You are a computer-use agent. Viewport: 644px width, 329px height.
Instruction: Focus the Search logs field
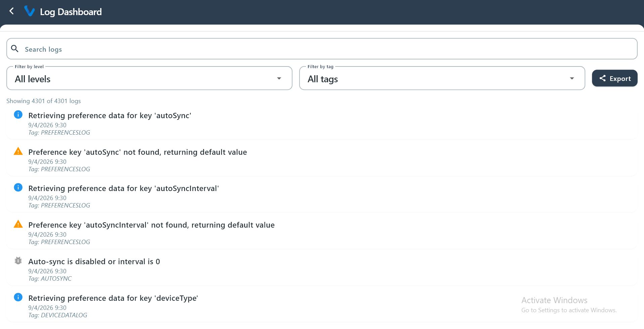(x=322, y=49)
